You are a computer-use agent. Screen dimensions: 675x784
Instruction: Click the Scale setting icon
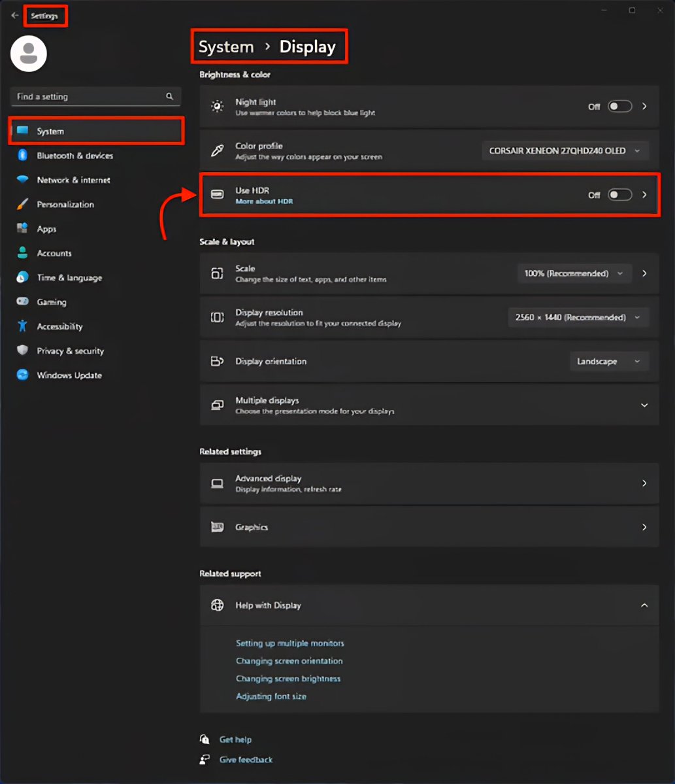[x=217, y=273]
